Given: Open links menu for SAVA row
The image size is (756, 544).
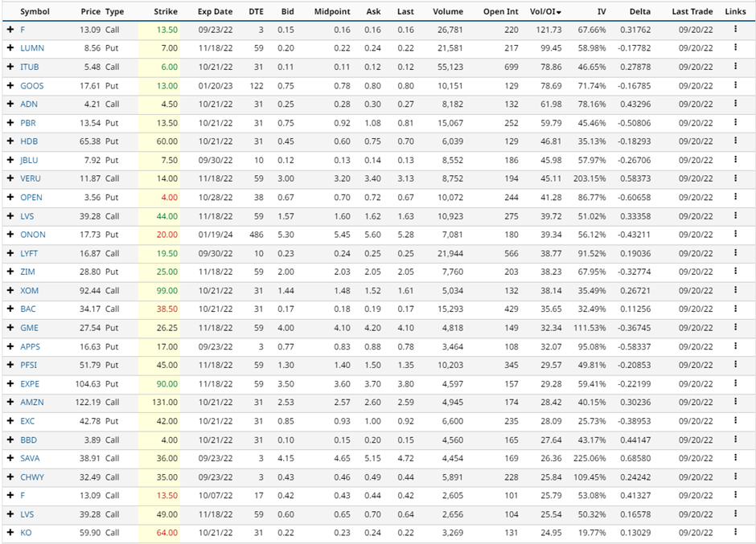Looking at the screenshot, I should tap(735, 457).
